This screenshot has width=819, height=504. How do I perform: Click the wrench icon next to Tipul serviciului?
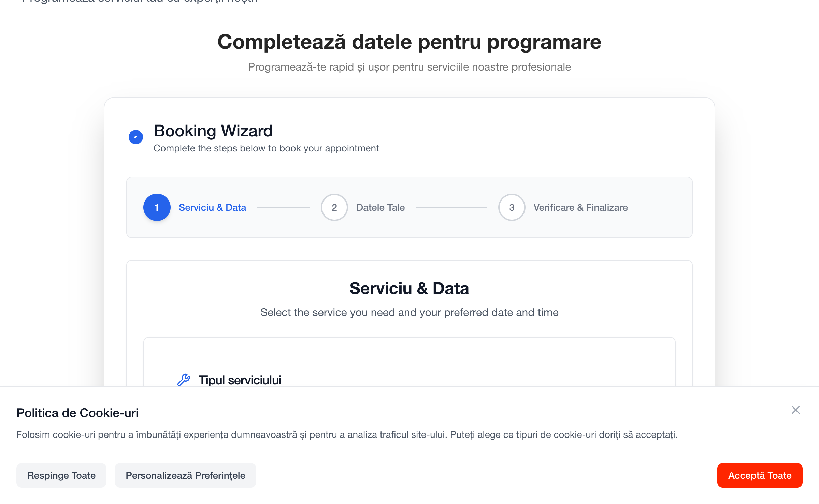pyautogui.click(x=184, y=380)
